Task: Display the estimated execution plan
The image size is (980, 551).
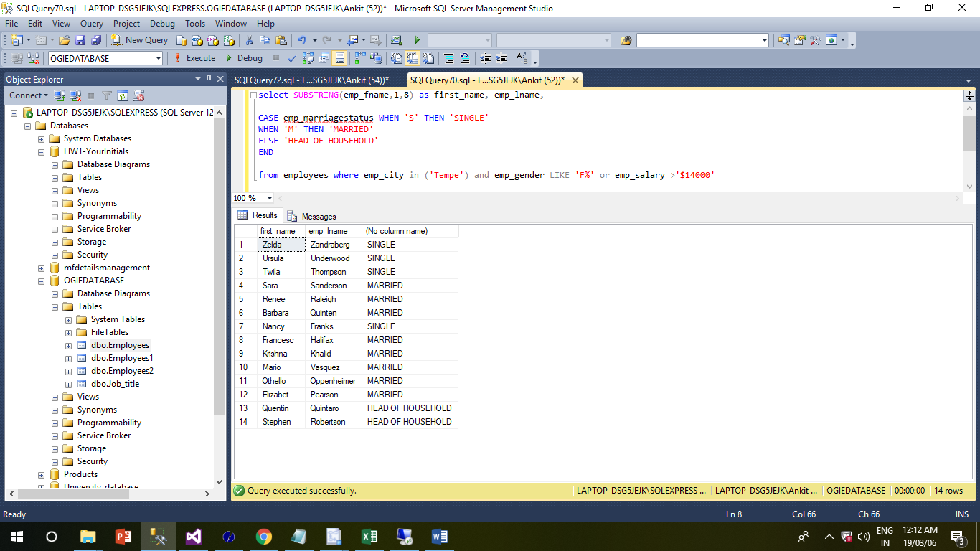Action: (x=308, y=58)
